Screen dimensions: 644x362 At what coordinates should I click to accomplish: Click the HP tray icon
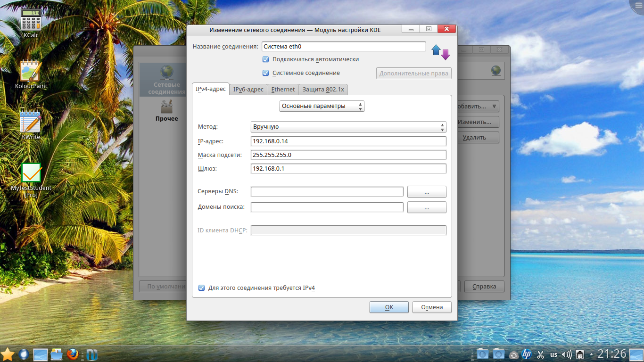point(527,354)
